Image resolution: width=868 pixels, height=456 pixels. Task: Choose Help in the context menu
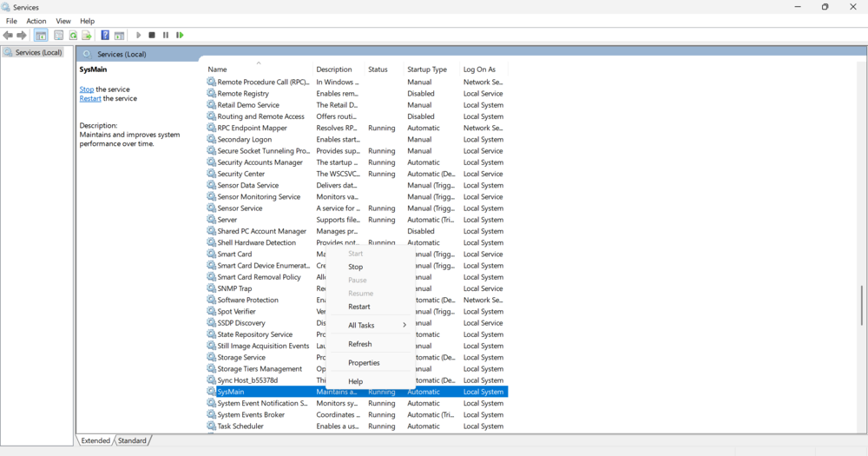point(371,381)
